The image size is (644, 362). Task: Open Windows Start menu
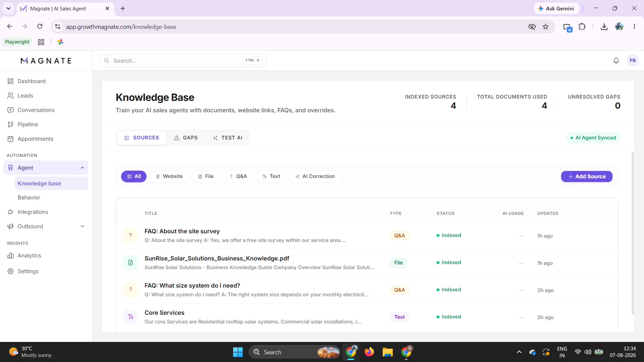[x=238, y=352]
